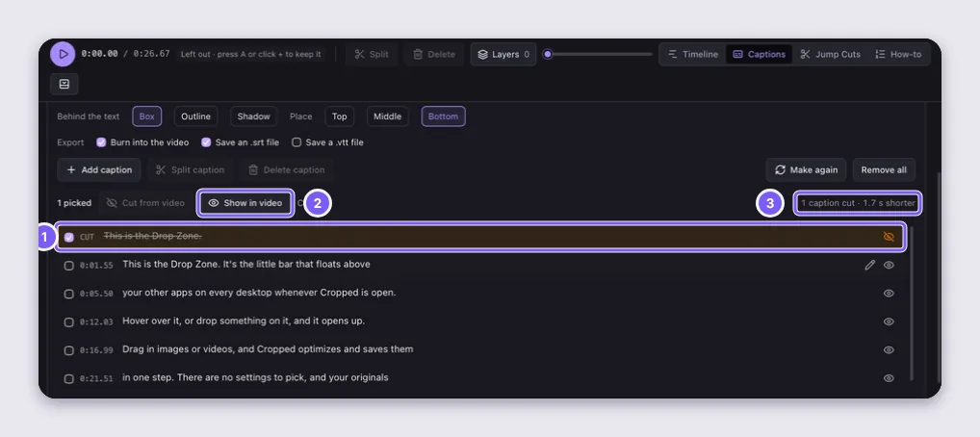Toggle the eye icon on the 0:05.50 caption
This screenshot has height=437, width=980.
889,294
